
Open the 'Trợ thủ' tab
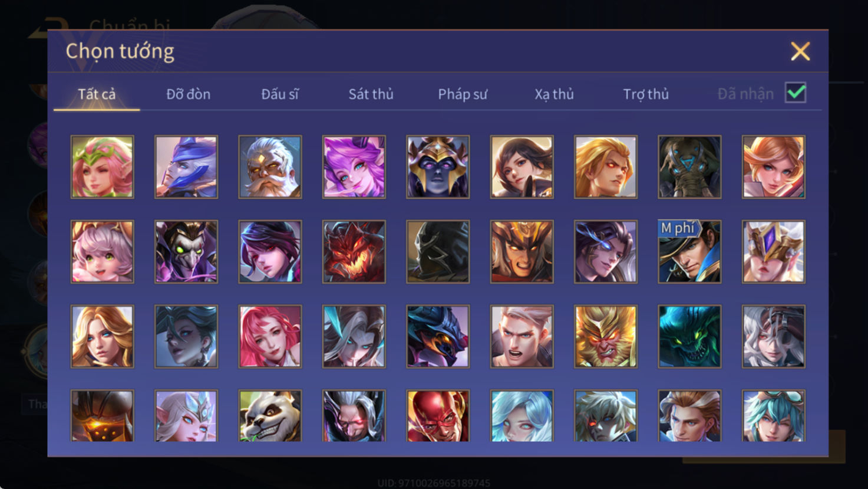coord(646,94)
